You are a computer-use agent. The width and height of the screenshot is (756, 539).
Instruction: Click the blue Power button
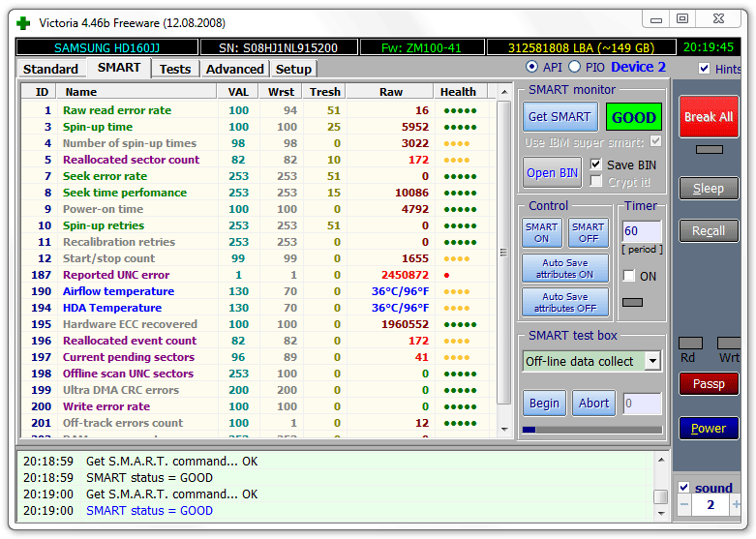click(708, 429)
